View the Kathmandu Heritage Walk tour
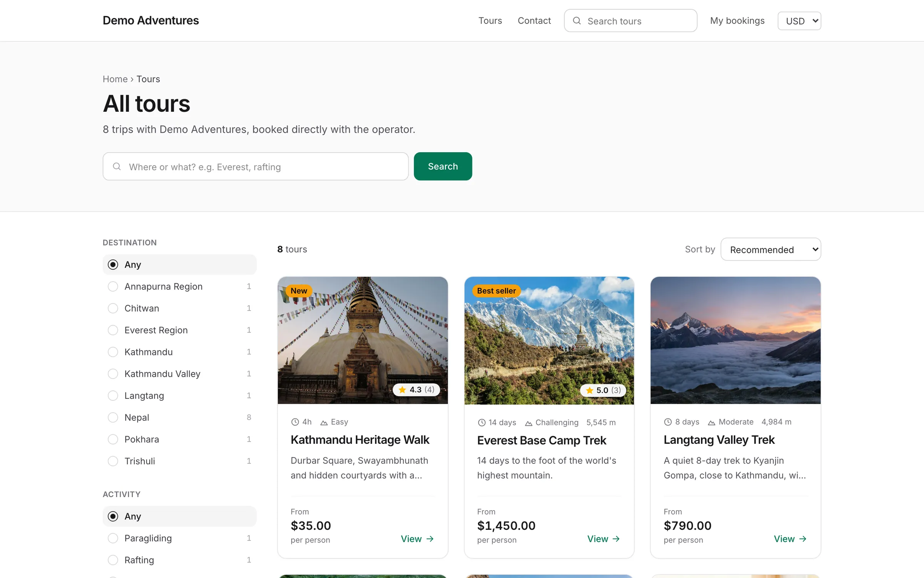924x578 pixels. (417, 539)
